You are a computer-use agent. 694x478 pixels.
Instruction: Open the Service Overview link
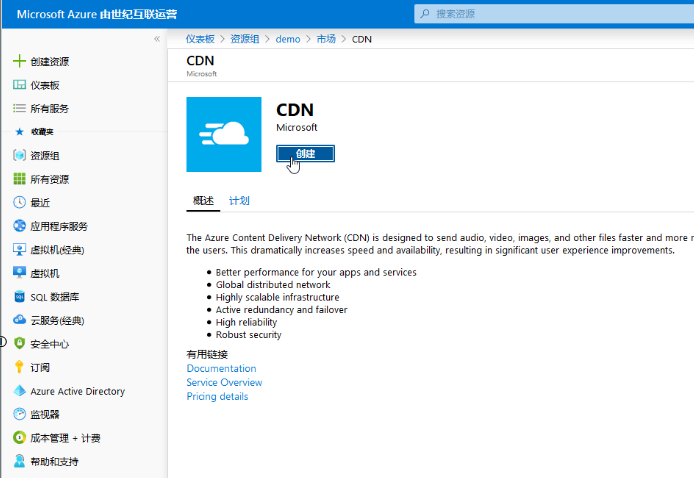click(x=224, y=382)
